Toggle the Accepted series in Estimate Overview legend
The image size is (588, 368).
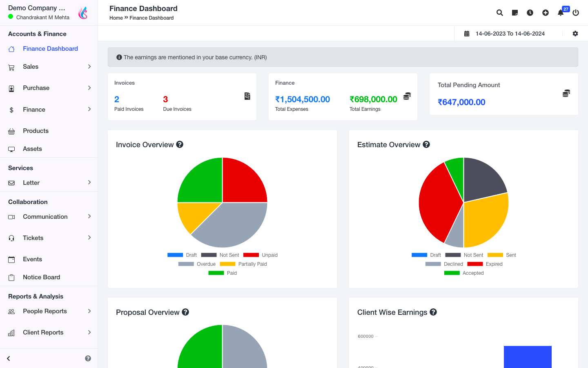[473, 273]
